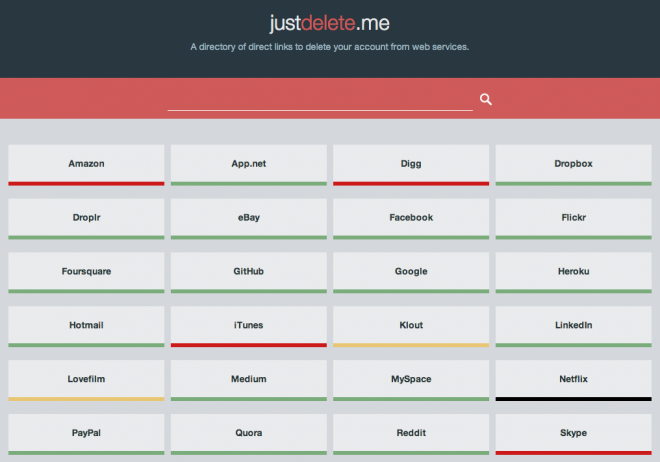This screenshot has height=462, width=660.
Task: Click the Google service tile
Action: 411,272
